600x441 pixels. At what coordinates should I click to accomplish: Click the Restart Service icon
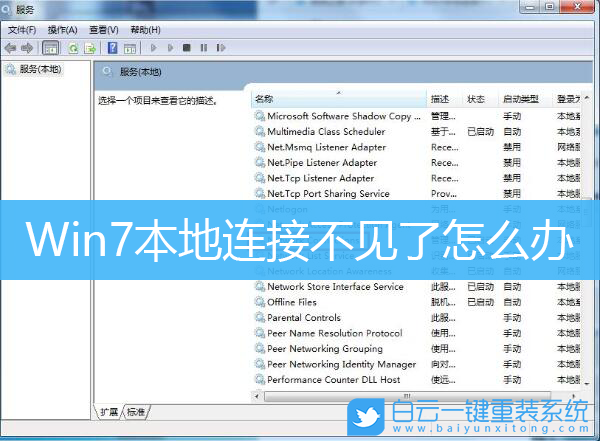point(220,48)
